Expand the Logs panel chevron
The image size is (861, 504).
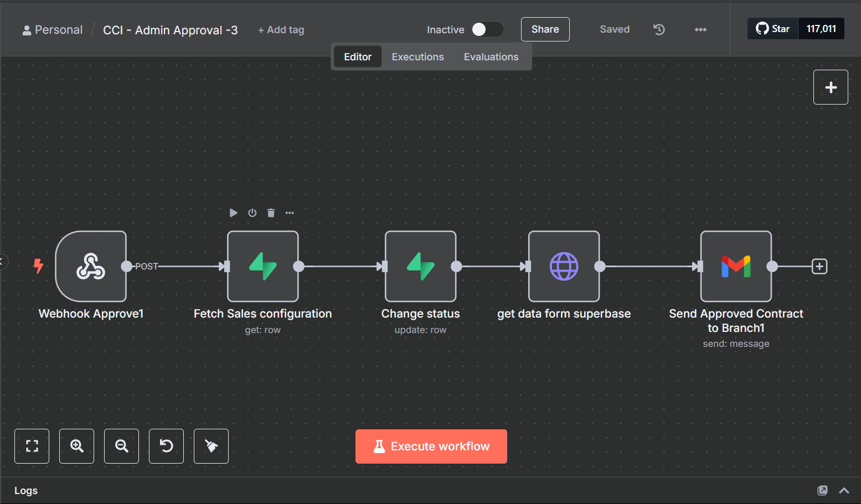point(844,491)
